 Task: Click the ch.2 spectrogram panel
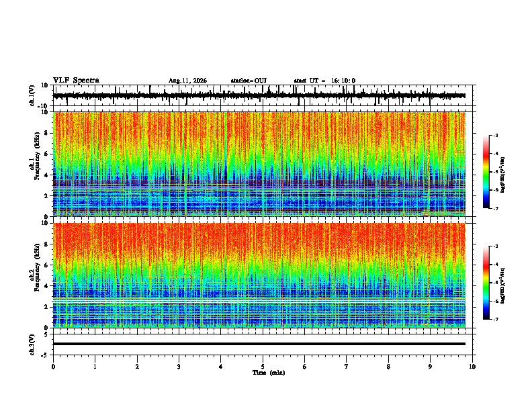click(x=259, y=275)
